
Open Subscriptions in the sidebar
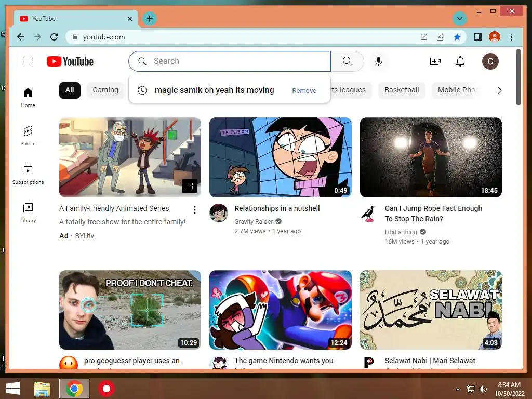pos(28,175)
